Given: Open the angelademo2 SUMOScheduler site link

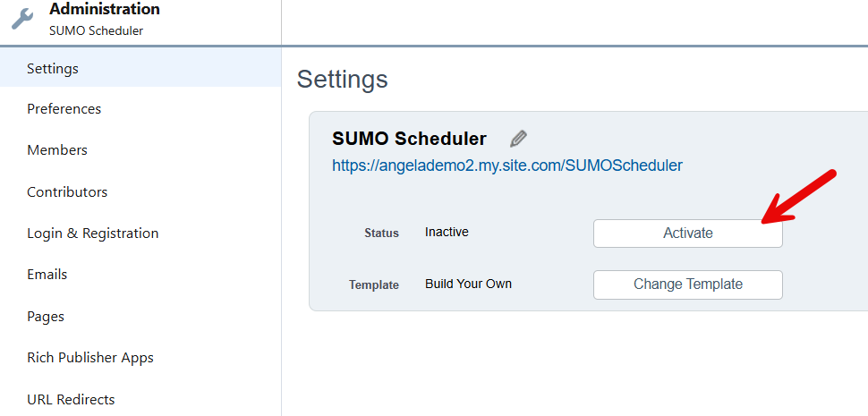Looking at the screenshot, I should 507,166.
